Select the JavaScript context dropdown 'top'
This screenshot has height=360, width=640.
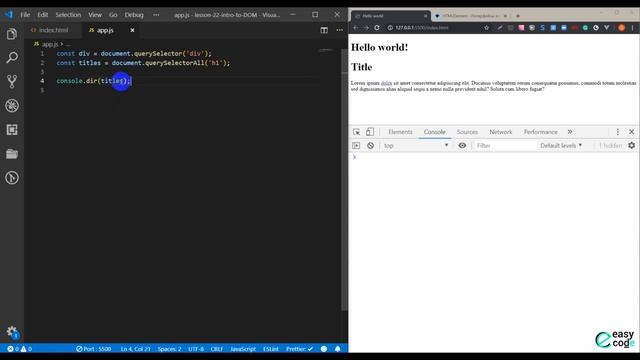416,146
